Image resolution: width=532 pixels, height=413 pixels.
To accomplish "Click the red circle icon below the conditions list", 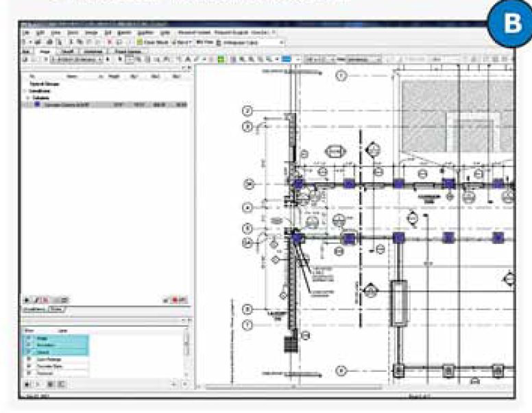I will [x=176, y=300].
